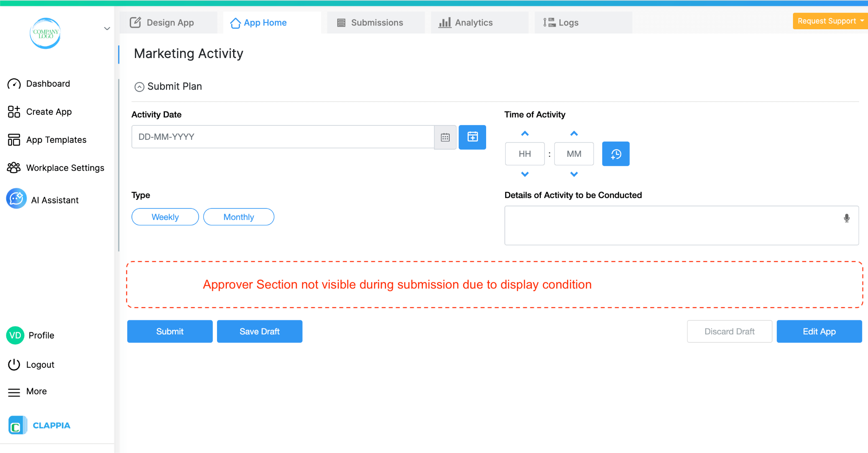
Task: Select the Weekly type option
Action: (165, 217)
